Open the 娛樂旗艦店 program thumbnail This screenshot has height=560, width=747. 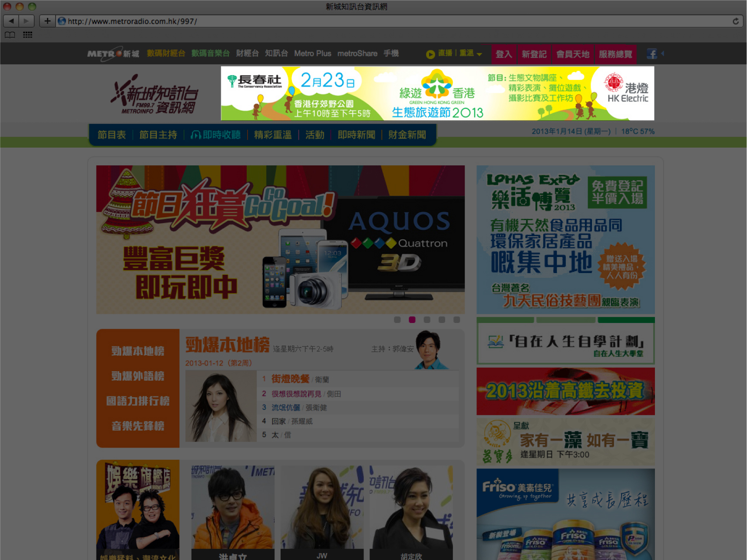point(138,510)
